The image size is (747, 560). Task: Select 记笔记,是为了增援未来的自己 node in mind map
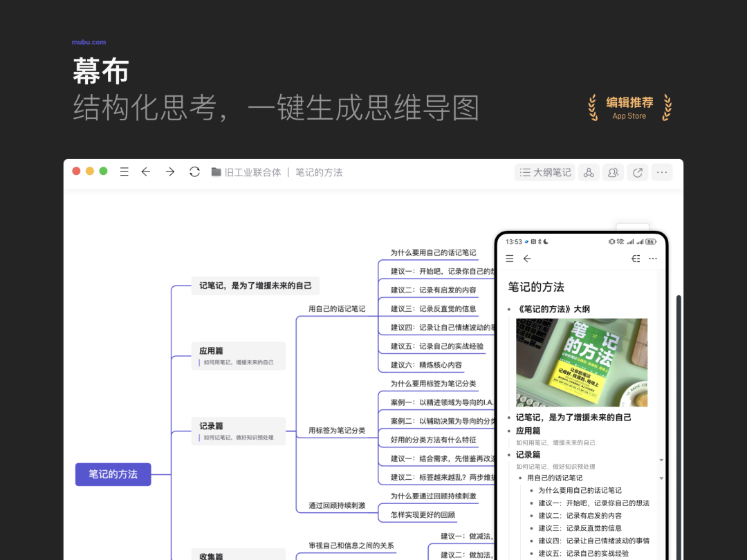(255, 286)
